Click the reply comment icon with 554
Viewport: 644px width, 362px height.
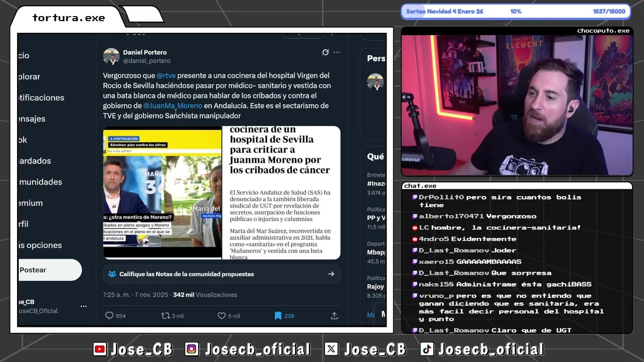tap(109, 316)
